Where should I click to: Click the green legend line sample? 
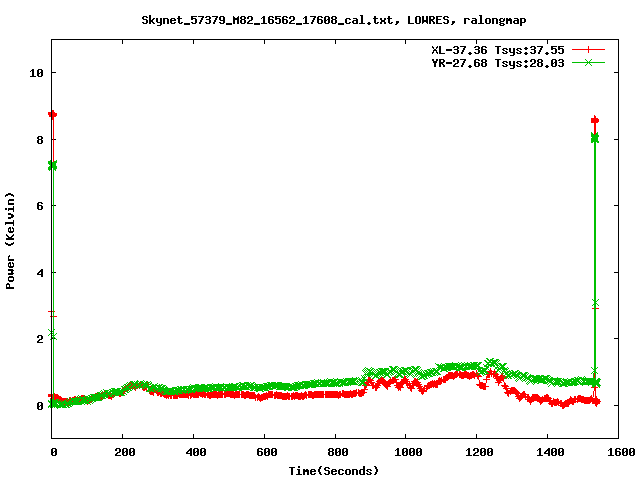588,62
